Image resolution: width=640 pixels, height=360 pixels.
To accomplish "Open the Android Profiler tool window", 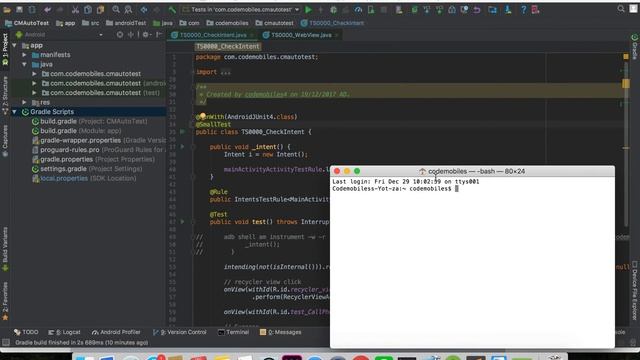I will [x=116, y=332].
